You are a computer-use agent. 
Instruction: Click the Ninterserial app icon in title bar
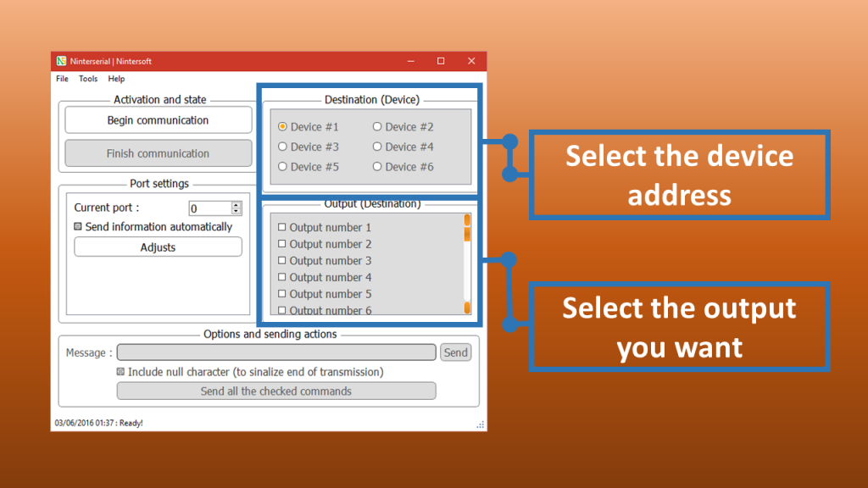pyautogui.click(x=61, y=61)
